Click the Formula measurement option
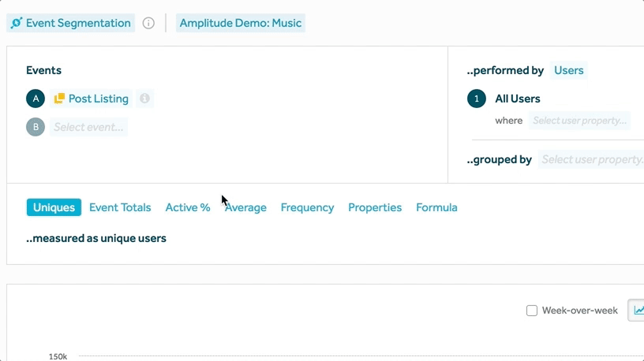The image size is (644, 361). coord(436,207)
